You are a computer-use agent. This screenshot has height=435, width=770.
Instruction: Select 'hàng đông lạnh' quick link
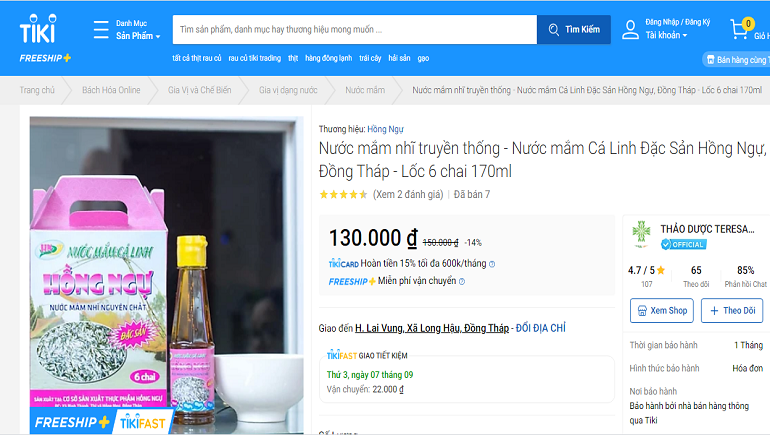[x=329, y=58]
